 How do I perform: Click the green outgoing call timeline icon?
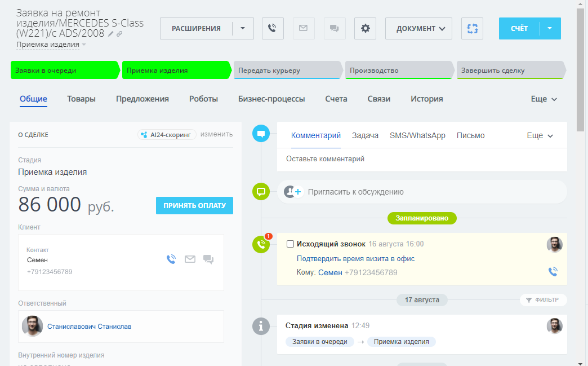pyautogui.click(x=261, y=244)
